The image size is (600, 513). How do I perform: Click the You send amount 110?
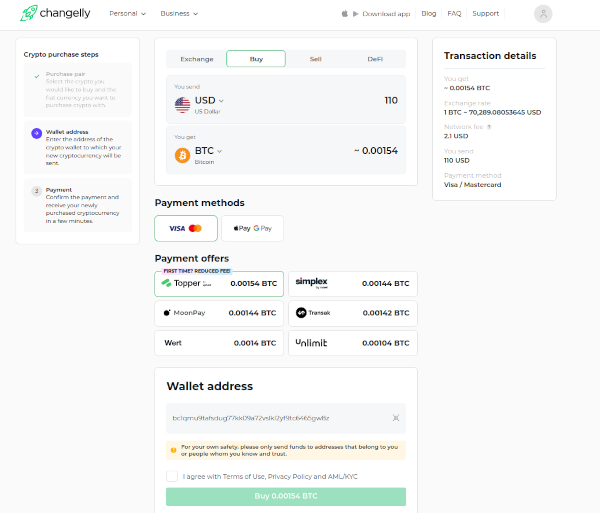[391, 101]
